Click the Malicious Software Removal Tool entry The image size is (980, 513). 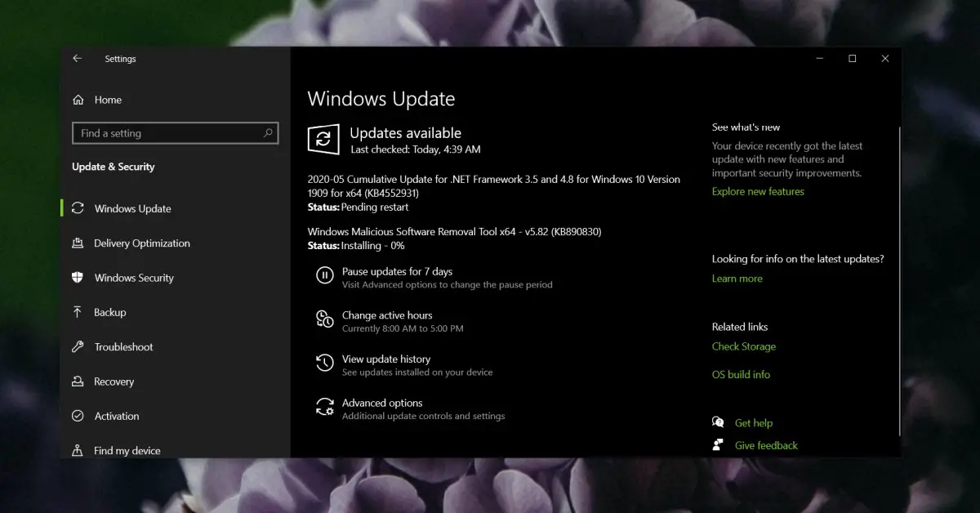pos(454,232)
